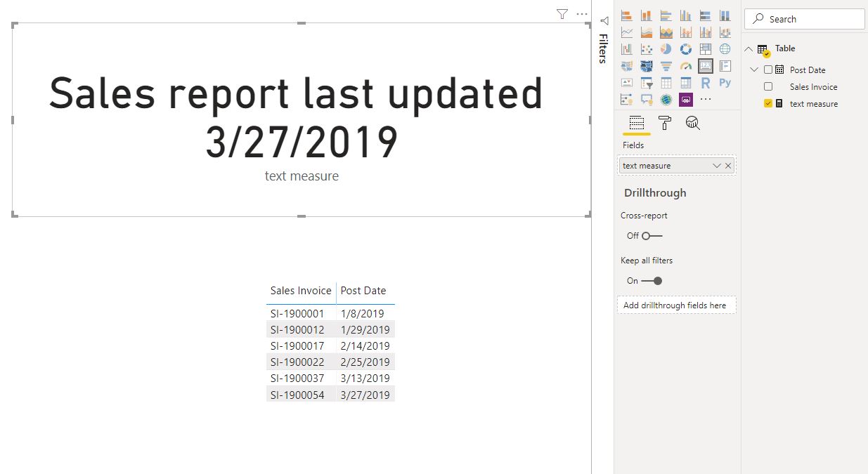
Task: Open text measure field well dropdown
Action: 716,166
